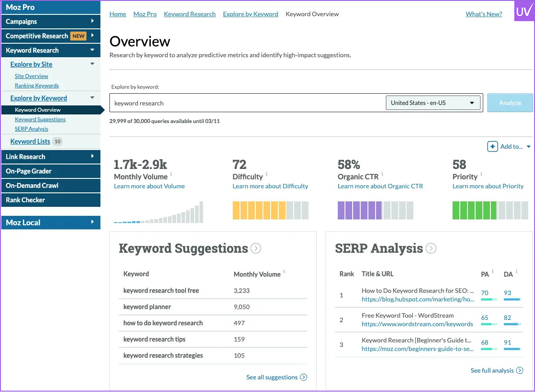Expand the Moz Local menu arrow
This screenshot has height=392, width=535.
(92, 222)
